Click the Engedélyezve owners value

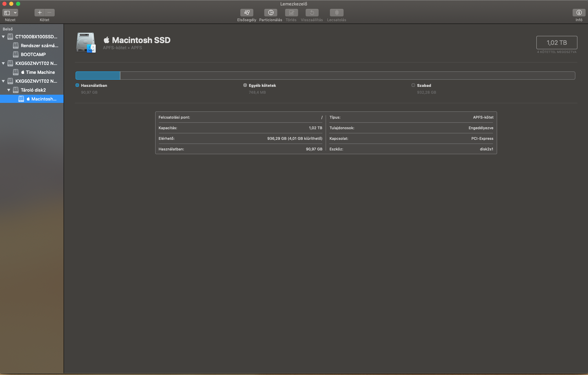481,128
